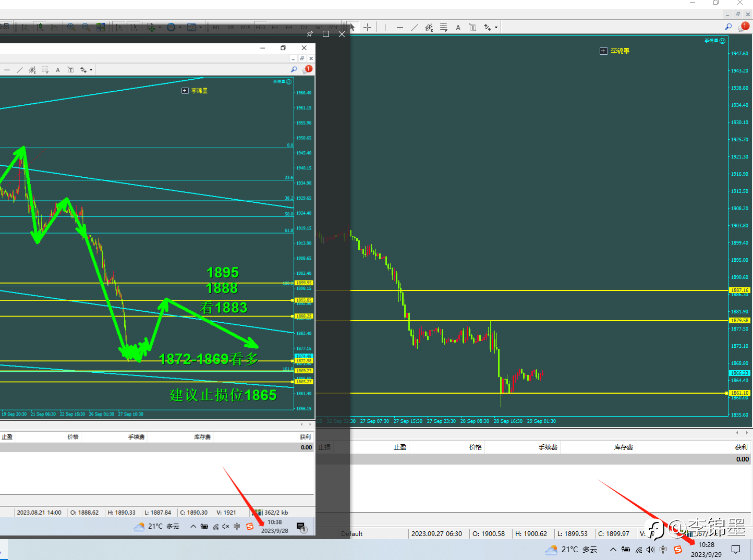
Task: Open the chat notification with badge 1
Action: [744, 27]
